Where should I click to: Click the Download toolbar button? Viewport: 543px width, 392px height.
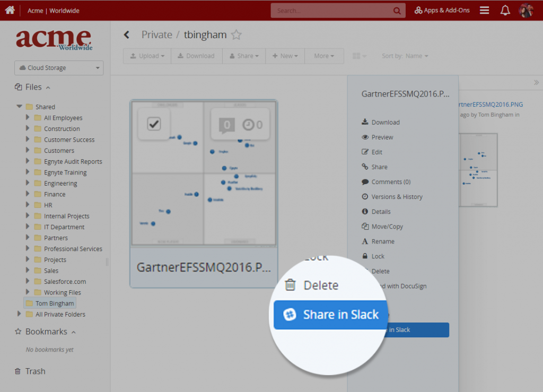(x=196, y=56)
